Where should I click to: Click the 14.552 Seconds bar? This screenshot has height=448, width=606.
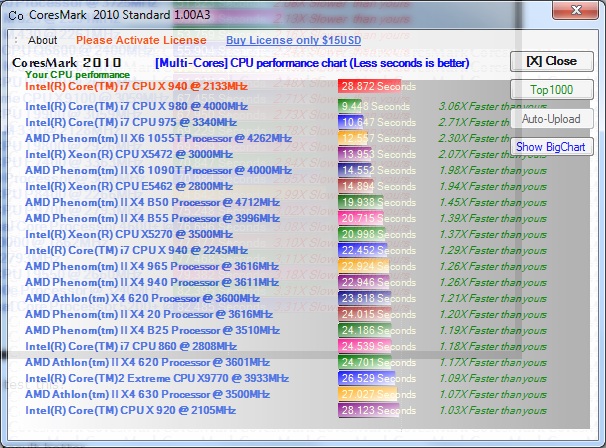[x=355, y=170]
